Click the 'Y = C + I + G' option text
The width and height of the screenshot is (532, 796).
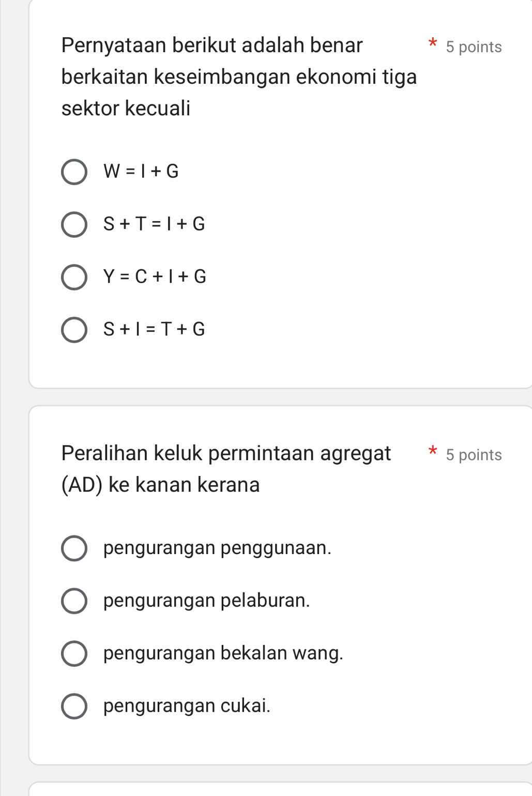click(x=155, y=277)
